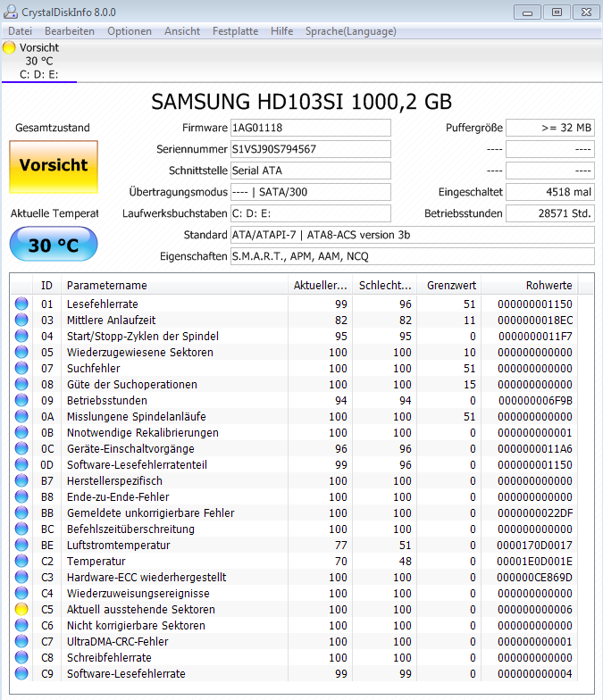Click the Parametername column header

coord(174,286)
